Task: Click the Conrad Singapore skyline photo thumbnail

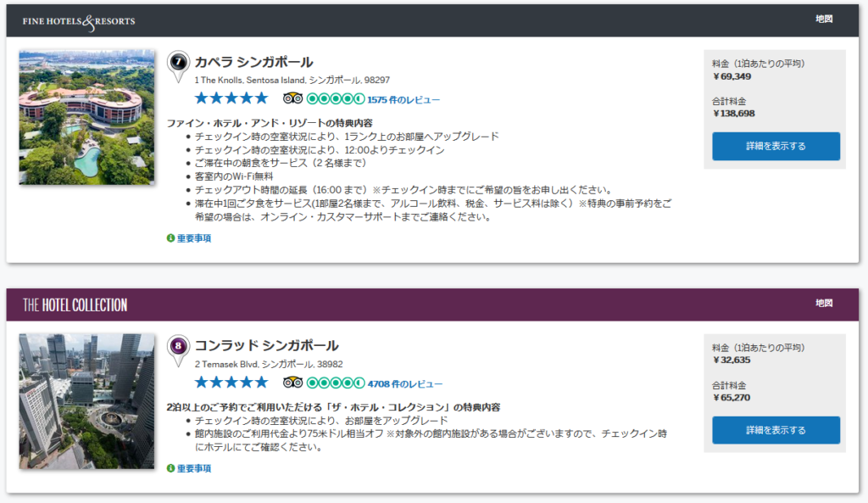Action: tap(86, 401)
